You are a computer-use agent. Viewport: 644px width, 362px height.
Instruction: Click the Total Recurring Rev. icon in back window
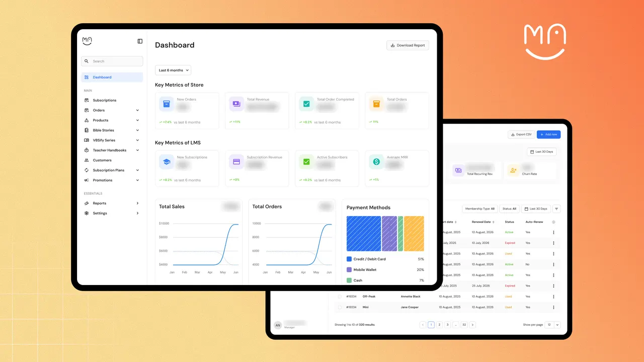pyautogui.click(x=458, y=170)
